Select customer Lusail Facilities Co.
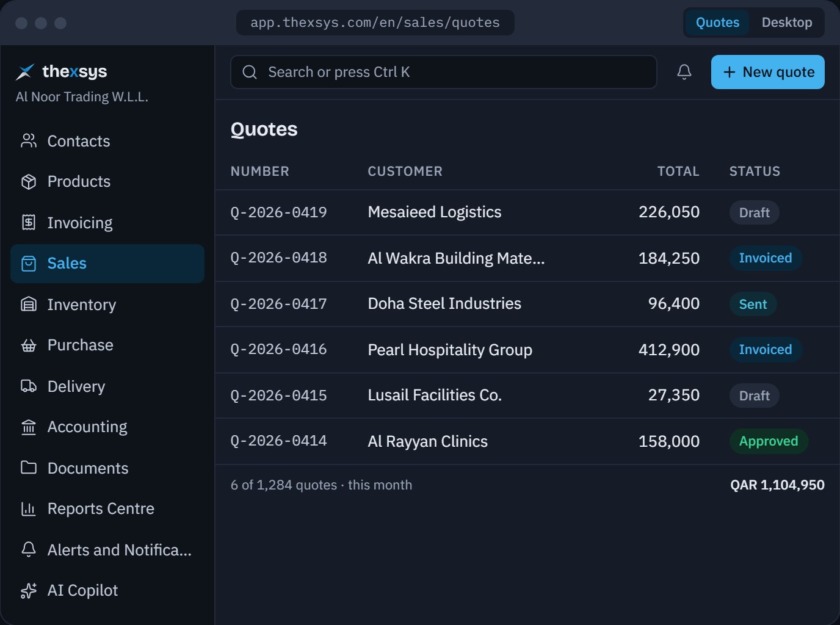 click(435, 396)
